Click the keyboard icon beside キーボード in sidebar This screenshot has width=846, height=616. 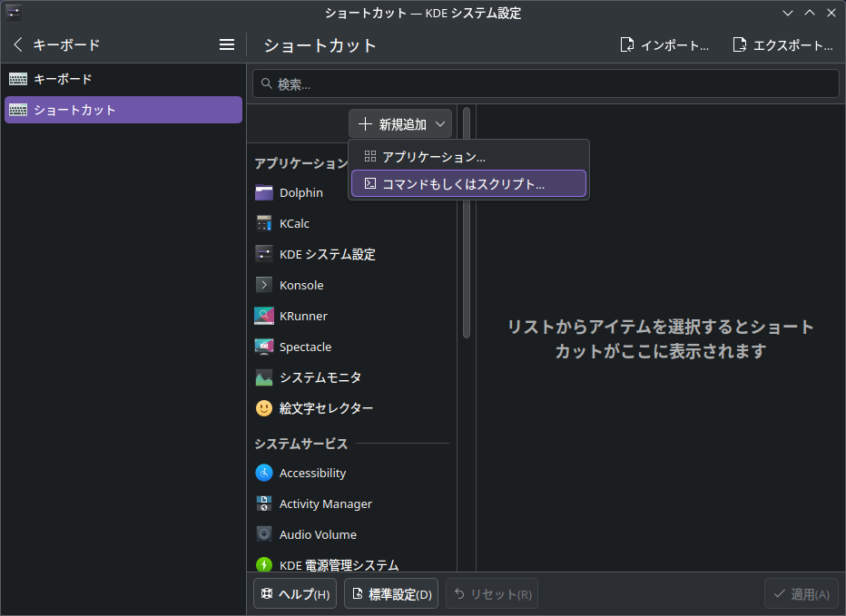click(x=18, y=79)
